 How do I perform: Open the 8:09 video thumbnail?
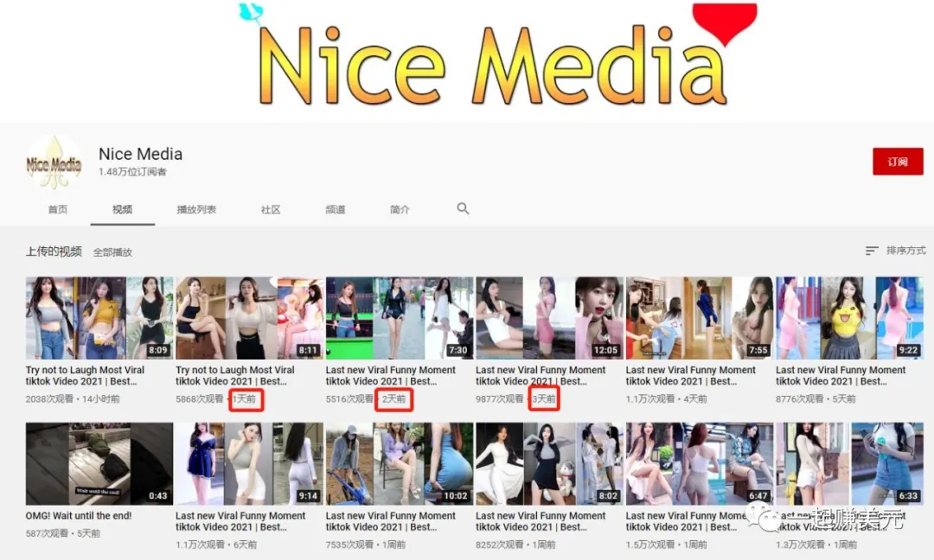[x=99, y=318]
